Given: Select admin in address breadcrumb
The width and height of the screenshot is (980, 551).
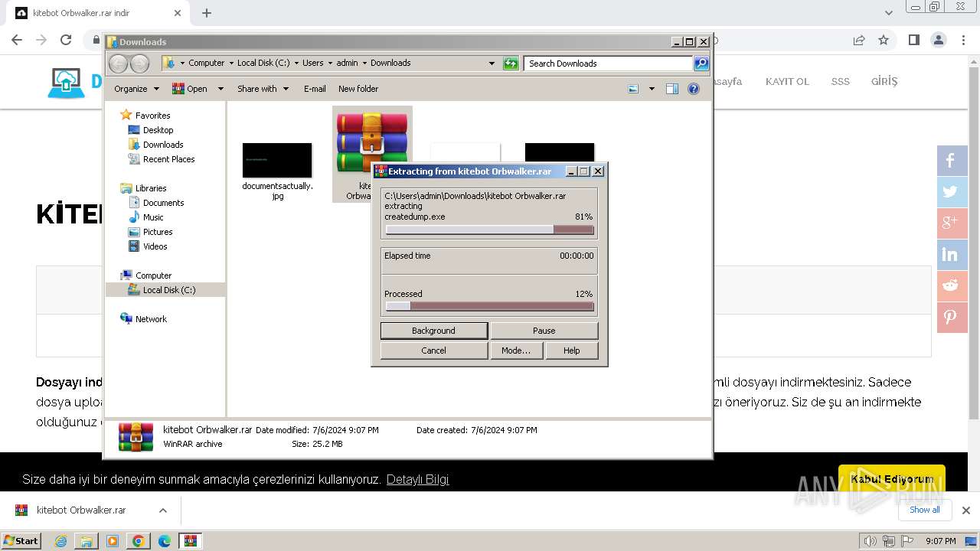Looking at the screenshot, I should point(347,63).
